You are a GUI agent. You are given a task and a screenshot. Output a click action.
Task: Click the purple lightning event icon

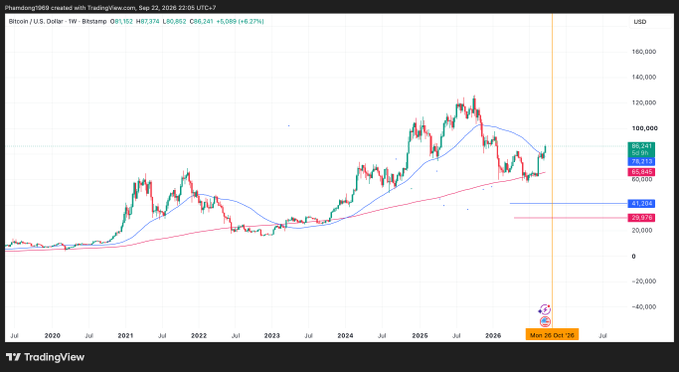click(x=544, y=310)
